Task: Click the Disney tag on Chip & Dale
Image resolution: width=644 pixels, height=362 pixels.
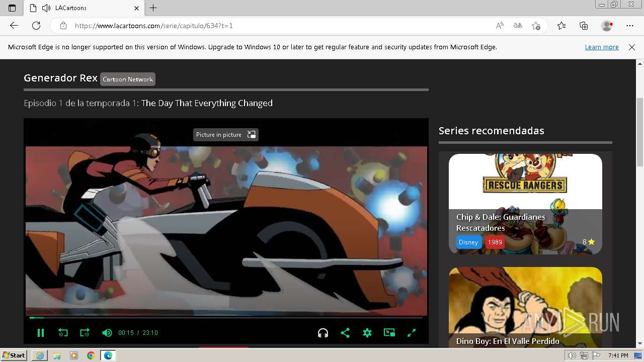Action: 468,242
